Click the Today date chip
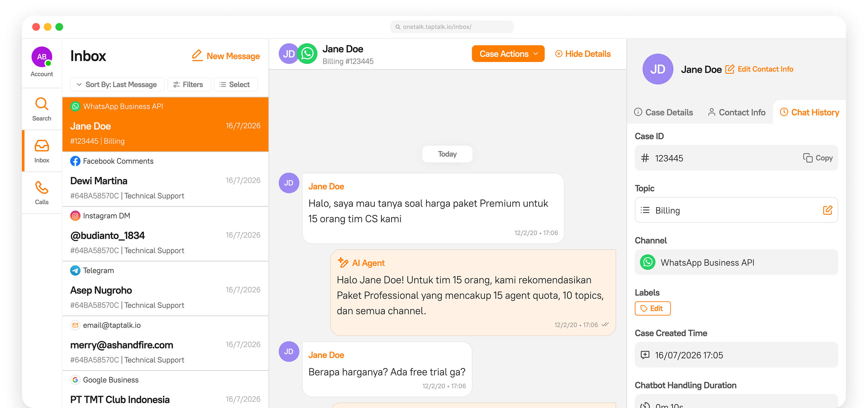Screen dimensions: 868x408 click(x=447, y=154)
